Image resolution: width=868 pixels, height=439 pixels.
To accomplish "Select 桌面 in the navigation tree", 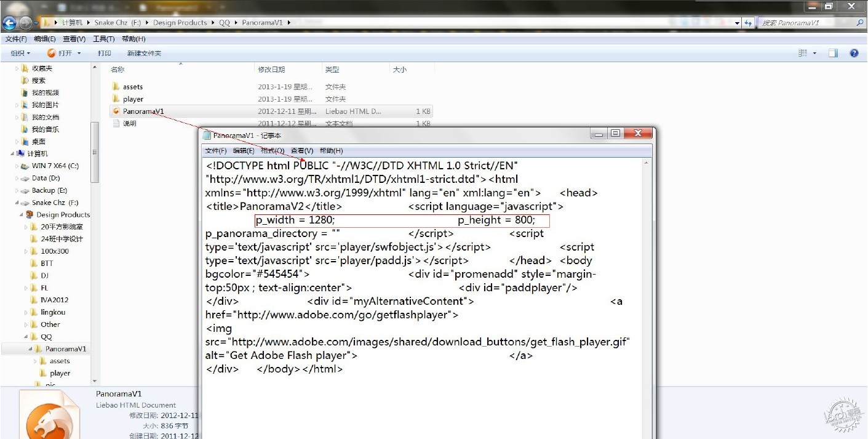I will click(x=38, y=142).
